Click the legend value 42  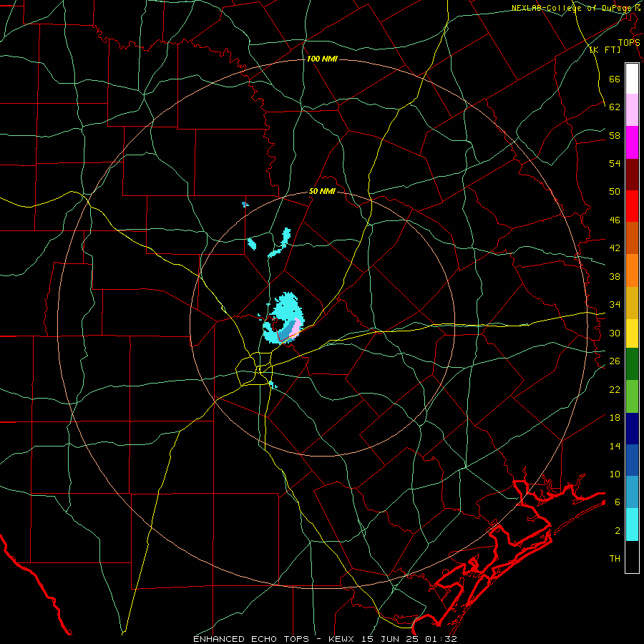coord(615,248)
